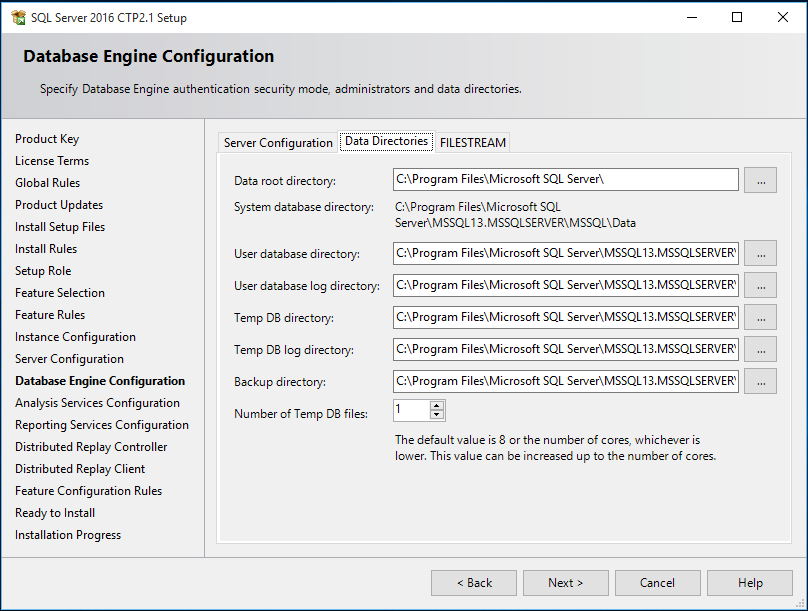This screenshot has height=611, width=808.
Task: Browse for Data root directory
Action: tap(761, 180)
